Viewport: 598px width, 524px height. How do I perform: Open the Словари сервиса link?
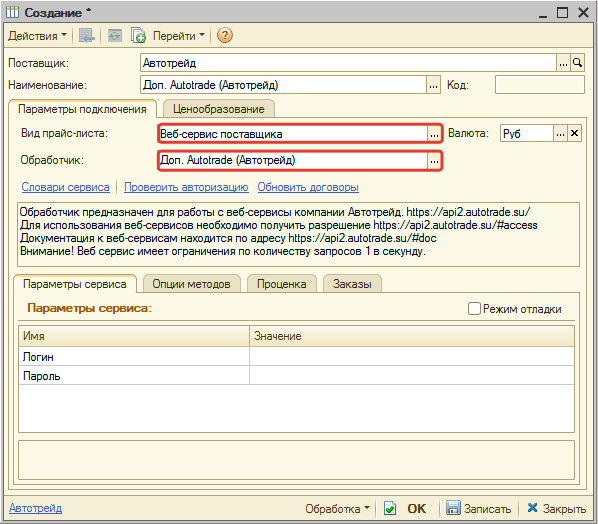pos(65,187)
